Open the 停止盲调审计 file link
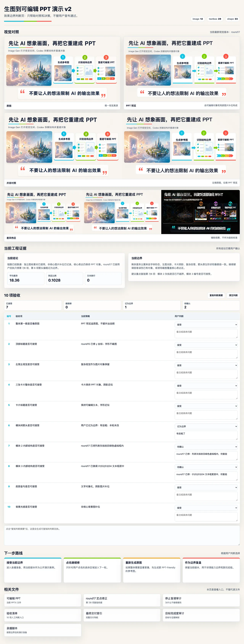Screen dimensions: 244x644 (x=201, y=600)
